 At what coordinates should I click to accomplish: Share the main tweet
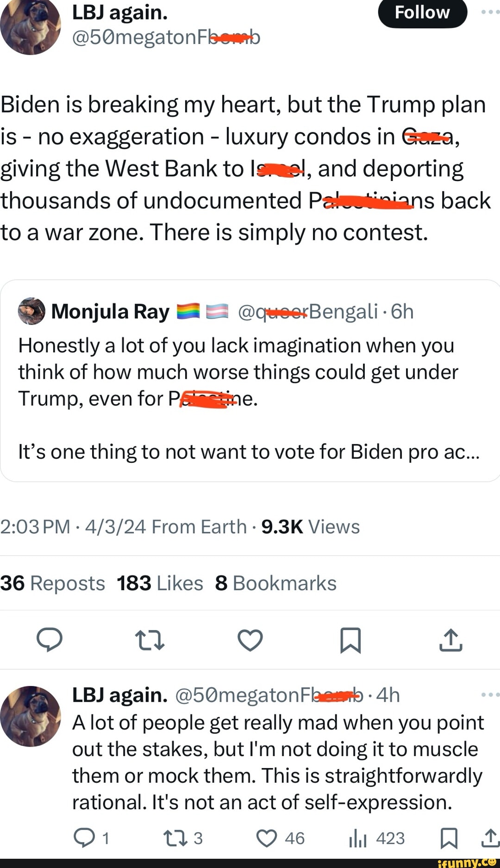coord(451,640)
